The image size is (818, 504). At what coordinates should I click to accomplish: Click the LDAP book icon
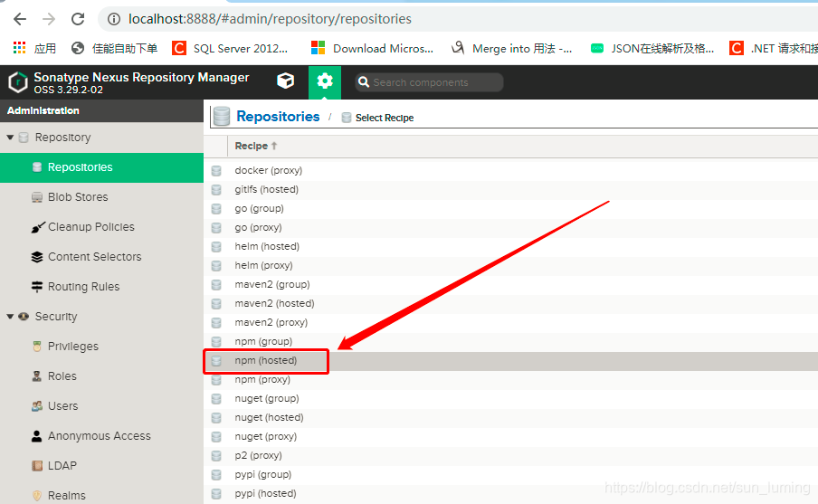click(37, 466)
